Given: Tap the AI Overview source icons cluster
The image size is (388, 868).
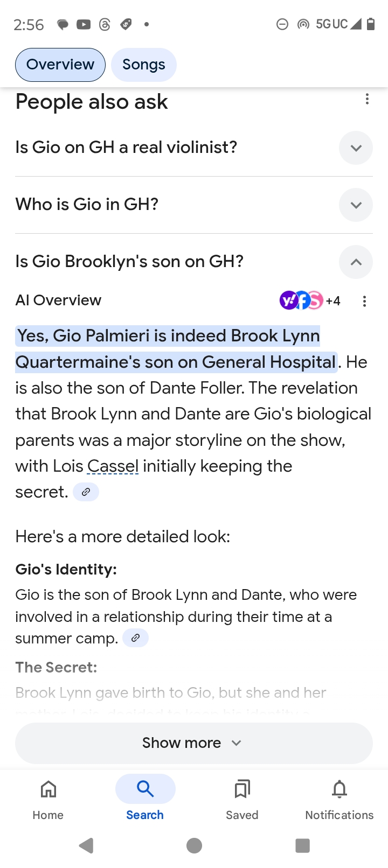Looking at the screenshot, I should pos(309,300).
